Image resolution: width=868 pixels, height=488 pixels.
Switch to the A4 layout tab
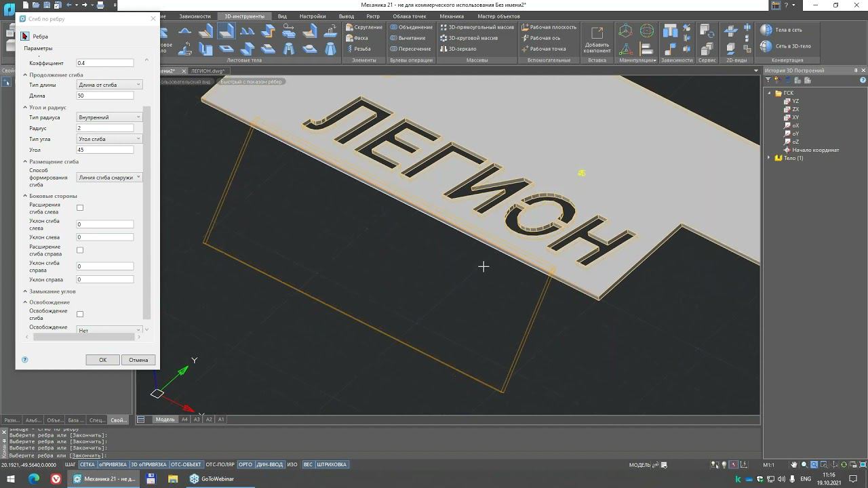pyautogui.click(x=184, y=420)
